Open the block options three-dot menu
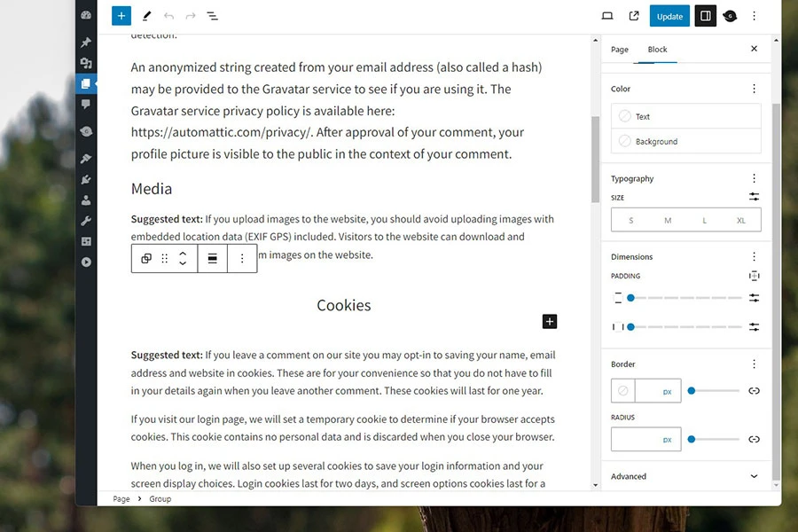This screenshot has height=532, width=798. (242, 257)
